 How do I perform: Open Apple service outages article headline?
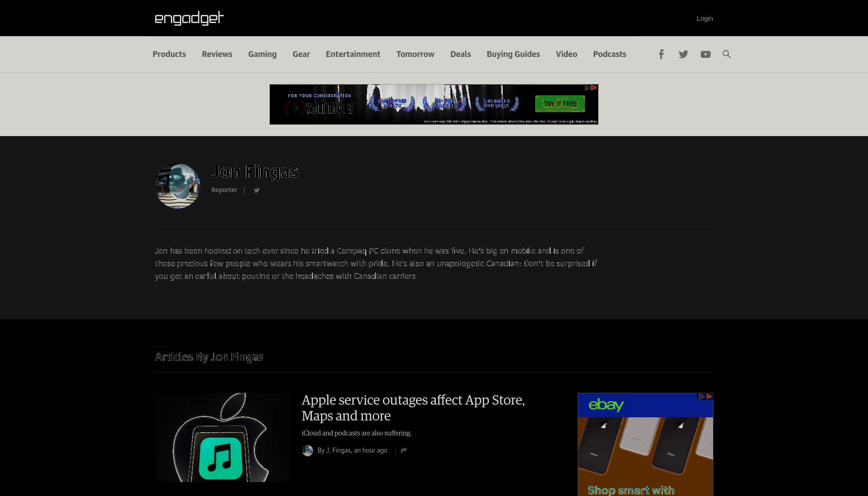(413, 408)
